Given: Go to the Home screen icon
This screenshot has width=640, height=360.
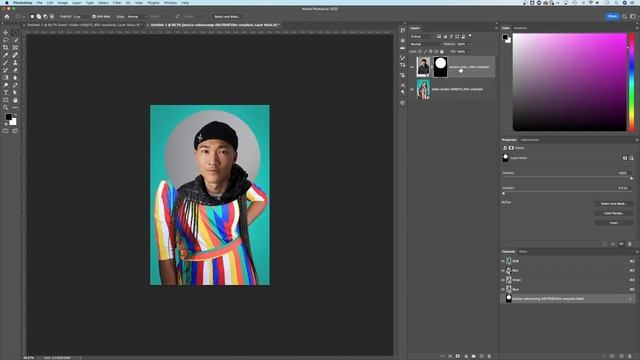Looking at the screenshot, I should coord(7,17).
